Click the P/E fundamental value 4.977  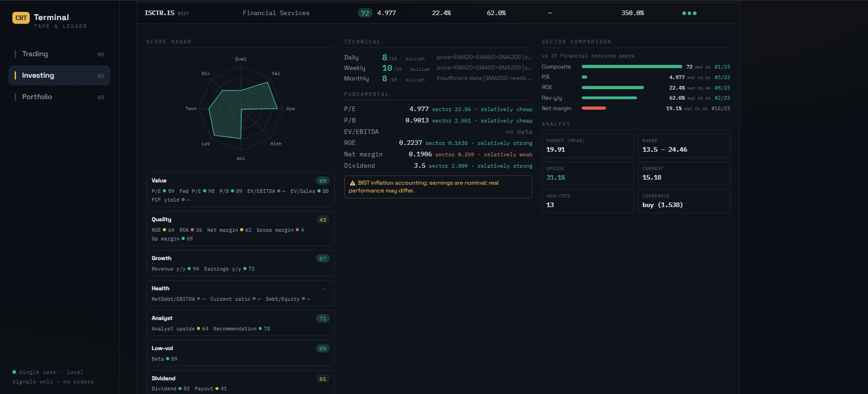[x=419, y=109]
